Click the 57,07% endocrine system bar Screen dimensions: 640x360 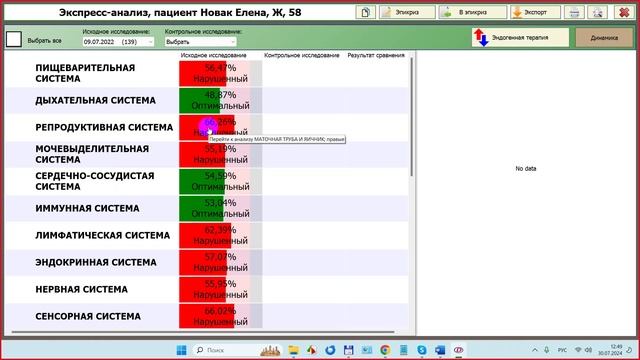(220, 262)
